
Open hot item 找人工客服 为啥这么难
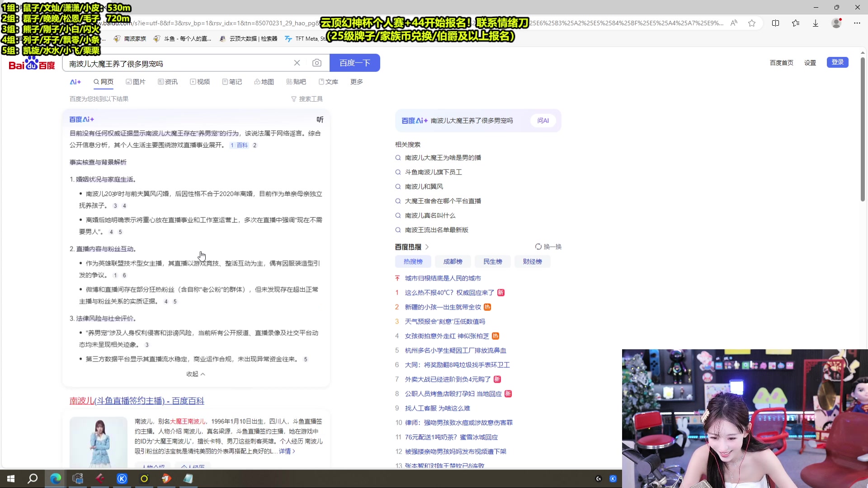tap(438, 408)
